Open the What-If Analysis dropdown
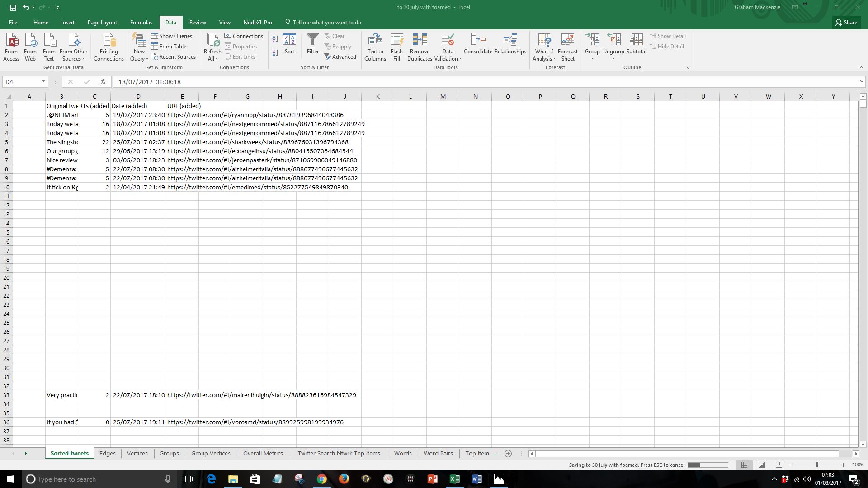868x488 pixels. [x=544, y=55]
